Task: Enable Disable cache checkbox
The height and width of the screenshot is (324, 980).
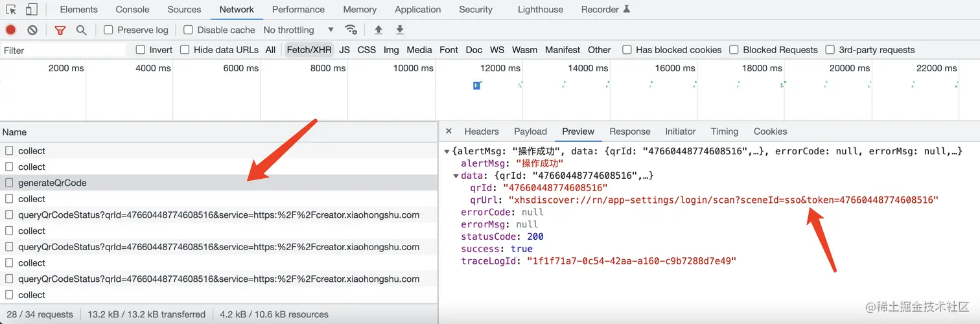Action: point(188,30)
